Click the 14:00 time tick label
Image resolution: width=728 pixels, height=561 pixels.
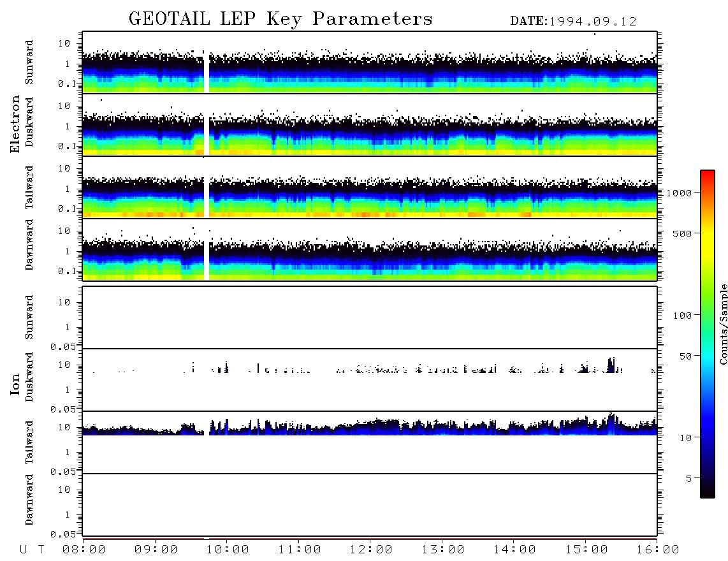point(514,550)
